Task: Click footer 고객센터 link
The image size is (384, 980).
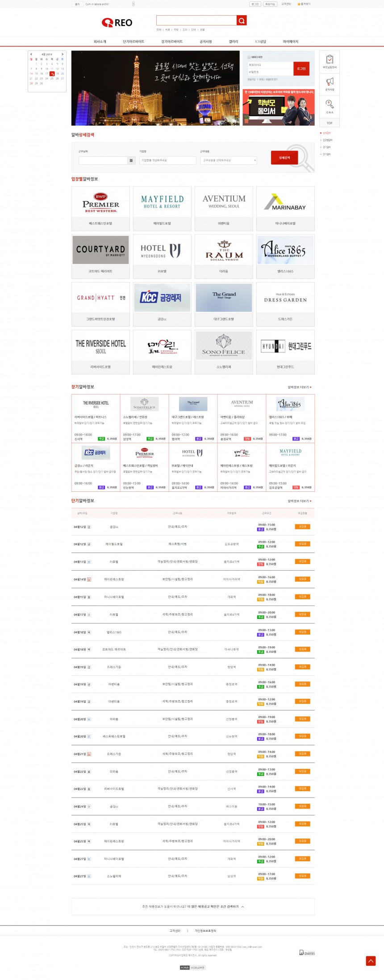Action: point(175,931)
